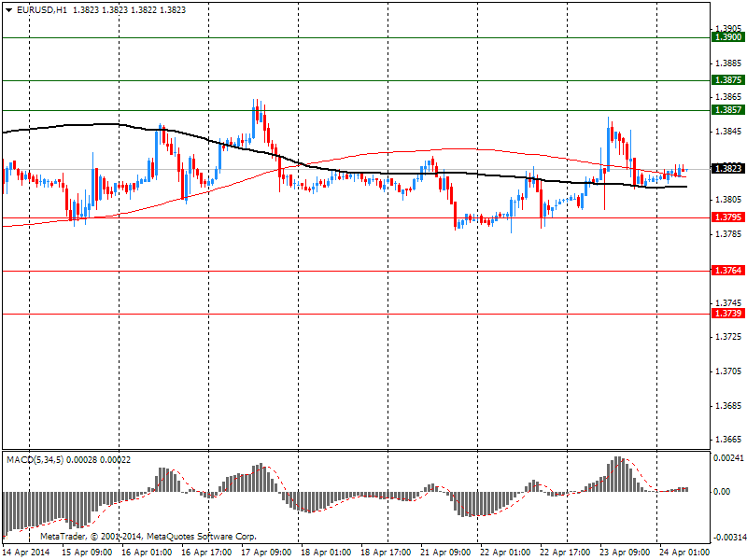Open the chart menu triangle beside EURUSD,H1
The width and height of the screenshot is (747, 560).
coord(8,10)
